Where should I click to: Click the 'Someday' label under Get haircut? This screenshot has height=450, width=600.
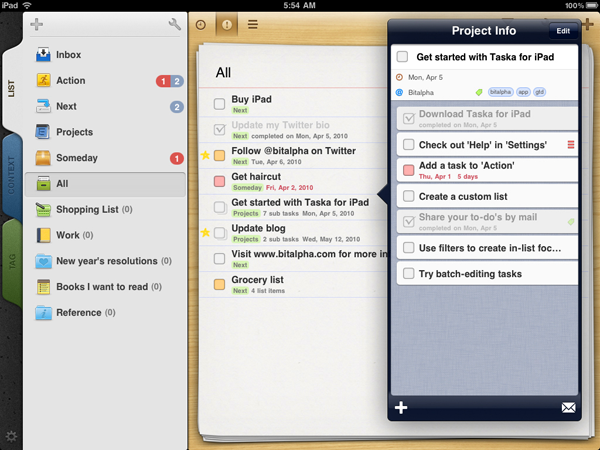[x=247, y=188]
